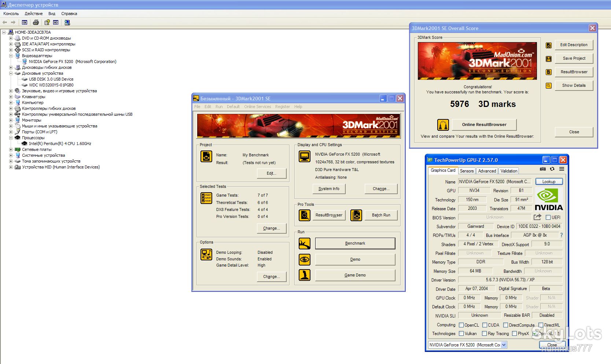Click the Online ResultBrowser button
The height and width of the screenshot is (364, 611).
pyautogui.click(x=484, y=125)
